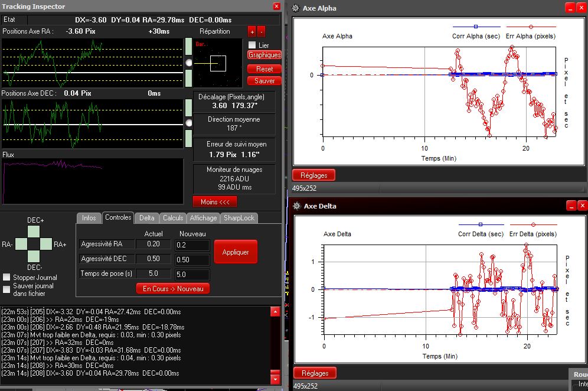Click the Appliquer button
Image resolution: width=588 pixels, height=391 pixels.
236,252
